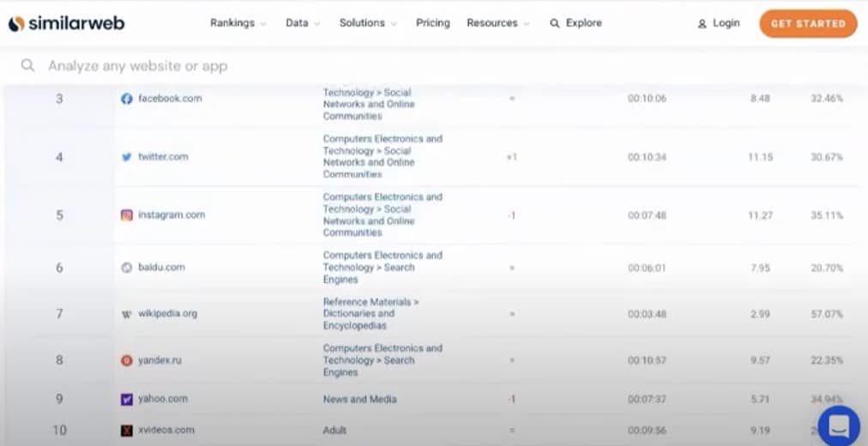Click the Baidu favicon

pyautogui.click(x=127, y=268)
